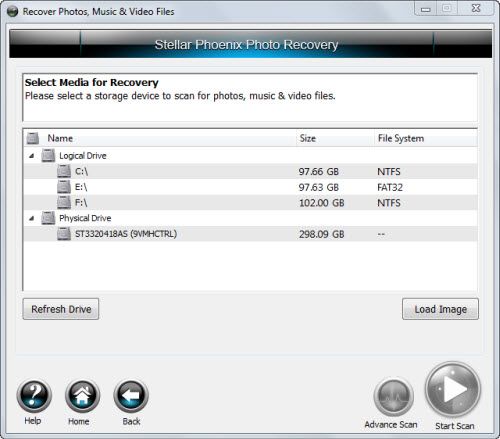Start scanning with the play button
The height and width of the screenshot is (439, 500).
(x=453, y=389)
